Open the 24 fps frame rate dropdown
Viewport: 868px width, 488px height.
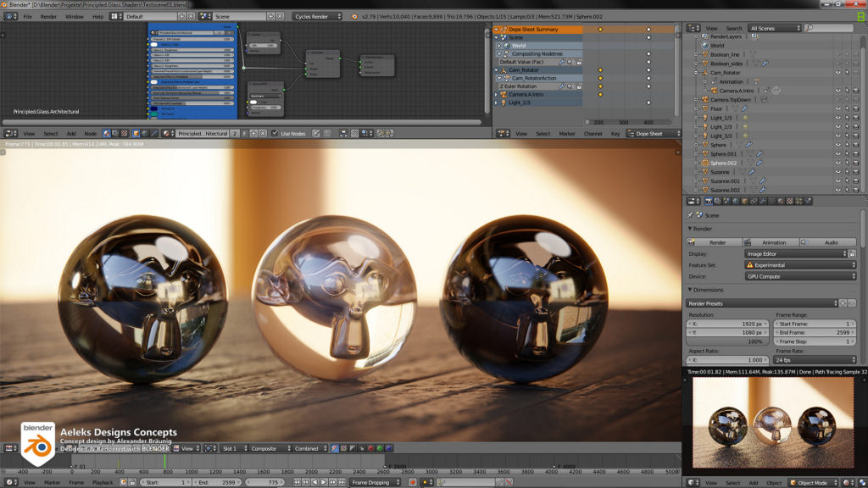tap(815, 359)
